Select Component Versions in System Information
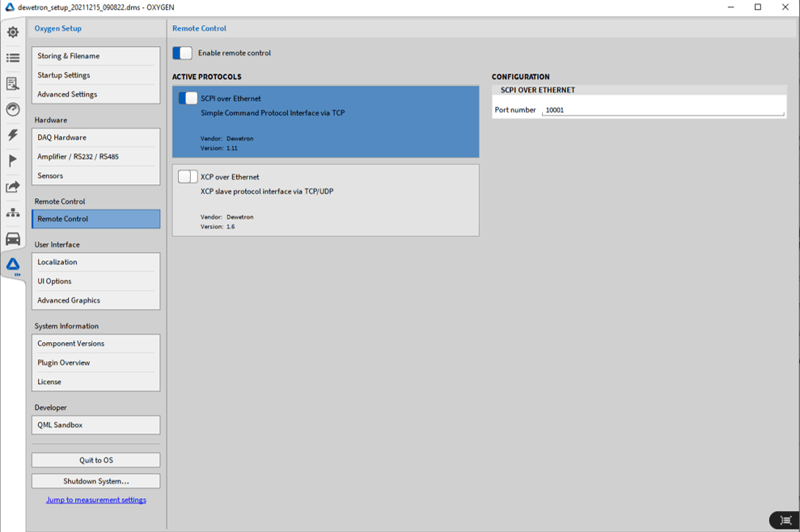Screen dimensions: 800x532 coord(95,344)
